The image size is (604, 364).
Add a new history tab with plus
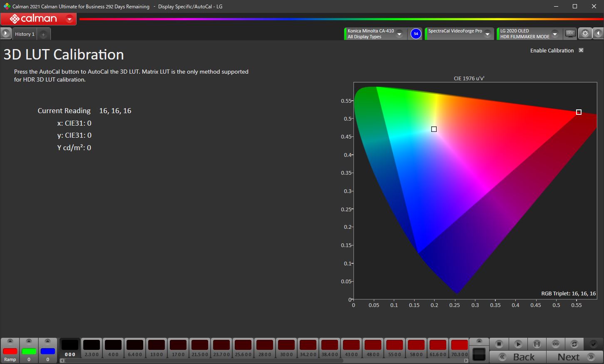pyautogui.click(x=43, y=34)
